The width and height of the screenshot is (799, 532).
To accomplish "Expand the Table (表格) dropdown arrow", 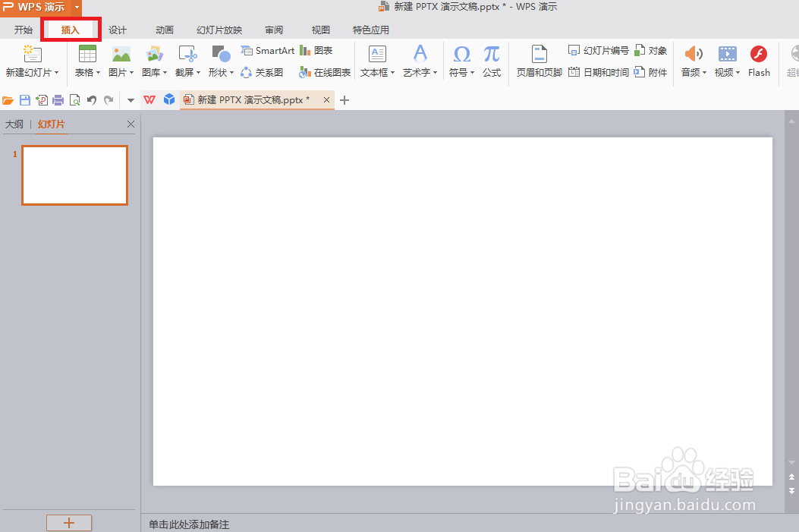I will (98, 73).
